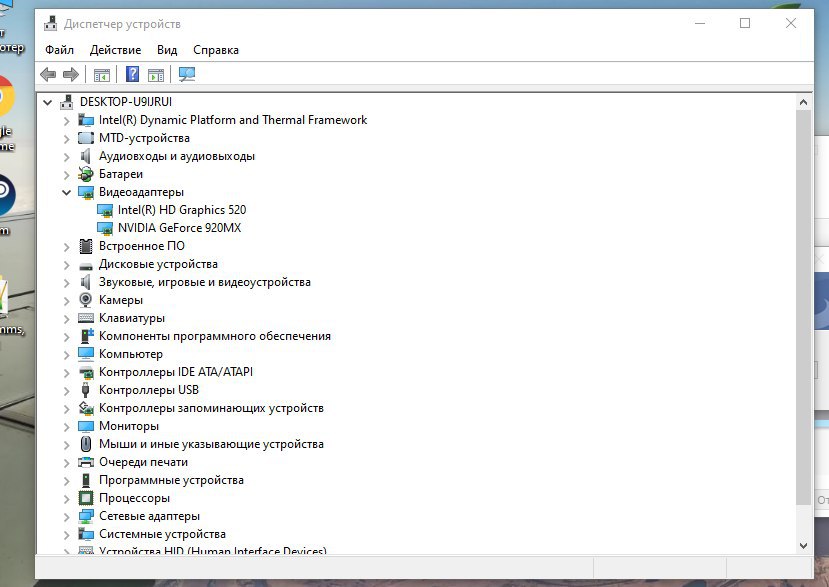Expand the Сетевые адаптеры category
829x587 pixels.
[x=66, y=517]
